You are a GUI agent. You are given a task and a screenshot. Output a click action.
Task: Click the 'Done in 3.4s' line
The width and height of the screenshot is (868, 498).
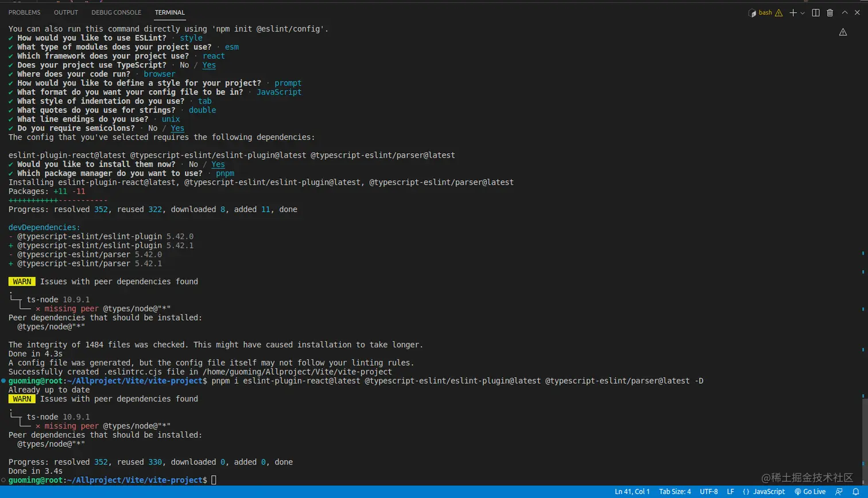click(x=36, y=472)
